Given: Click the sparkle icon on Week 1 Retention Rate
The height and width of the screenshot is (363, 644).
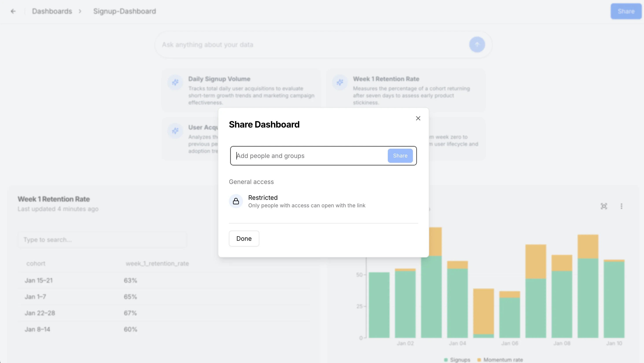Looking at the screenshot, I should (340, 82).
